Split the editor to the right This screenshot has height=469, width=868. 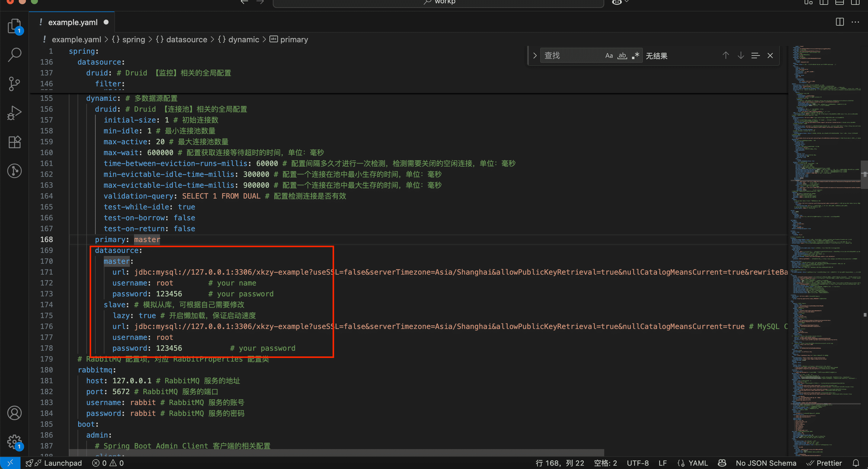click(840, 22)
